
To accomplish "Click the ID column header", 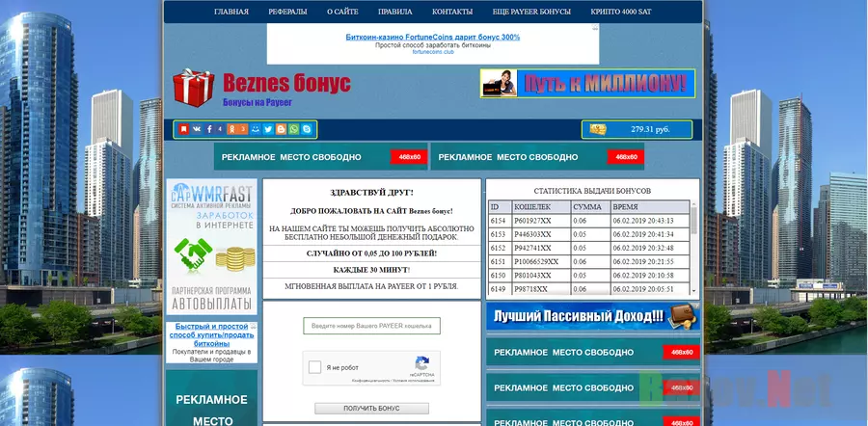I will pos(500,207).
